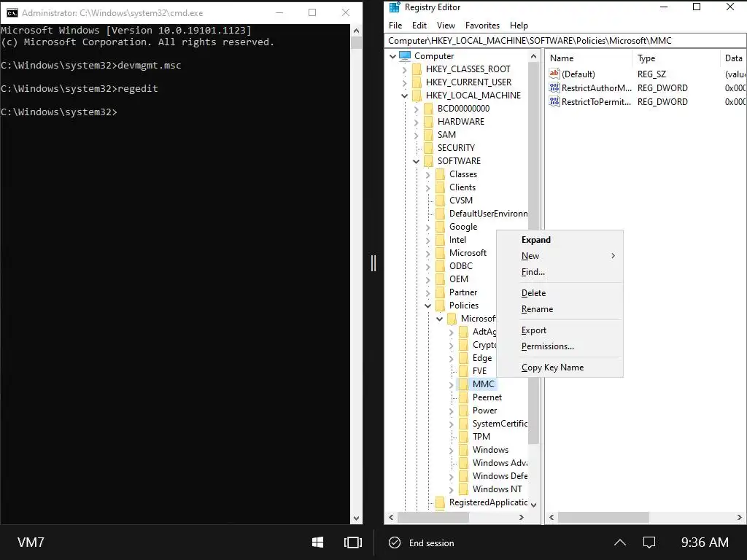This screenshot has width=747, height=560.
Task: Click the OEM folder icon
Action: [x=440, y=279]
